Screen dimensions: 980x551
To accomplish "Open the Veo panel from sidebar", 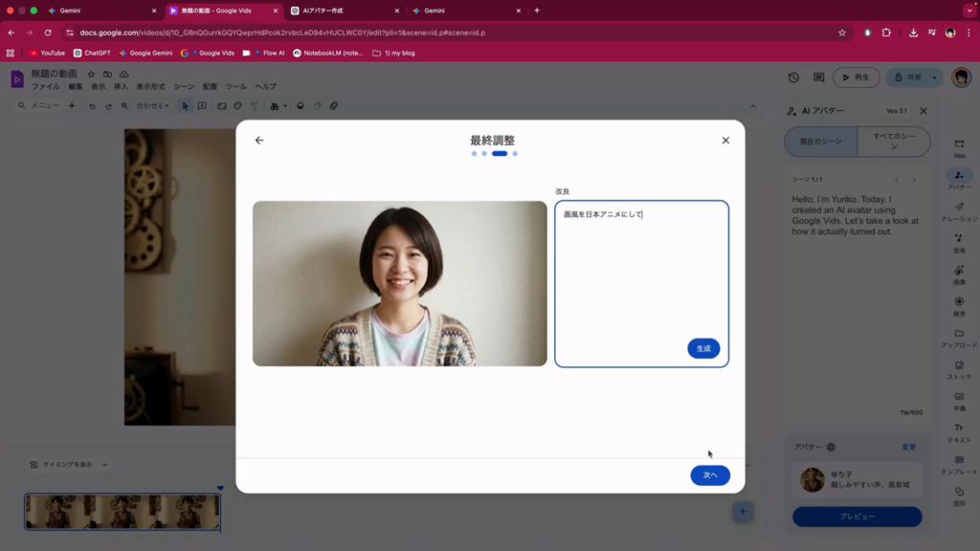I will point(959,147).
